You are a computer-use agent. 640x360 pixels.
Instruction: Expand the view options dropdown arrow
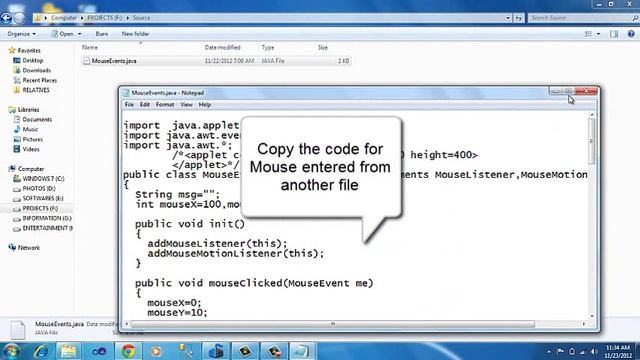coord(598,34)
